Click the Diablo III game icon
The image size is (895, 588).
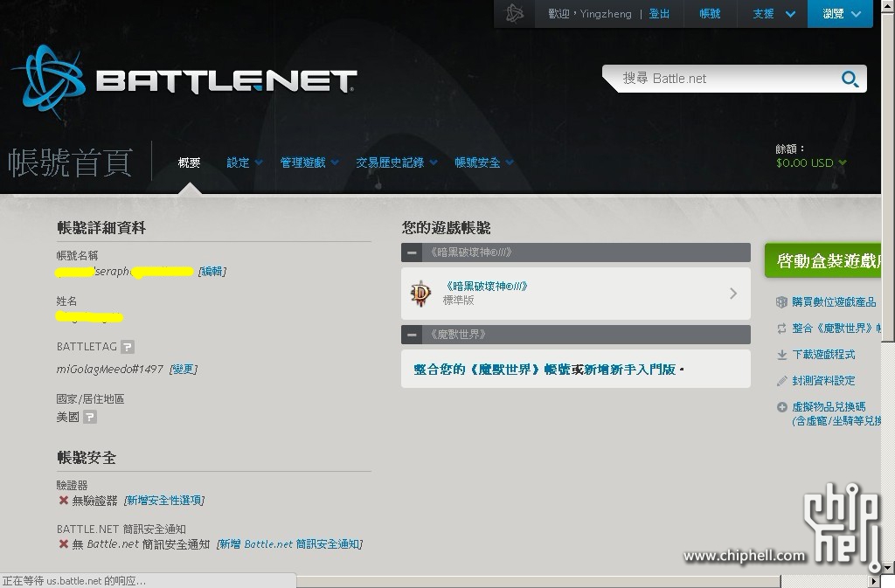click(x=420, y=294)
